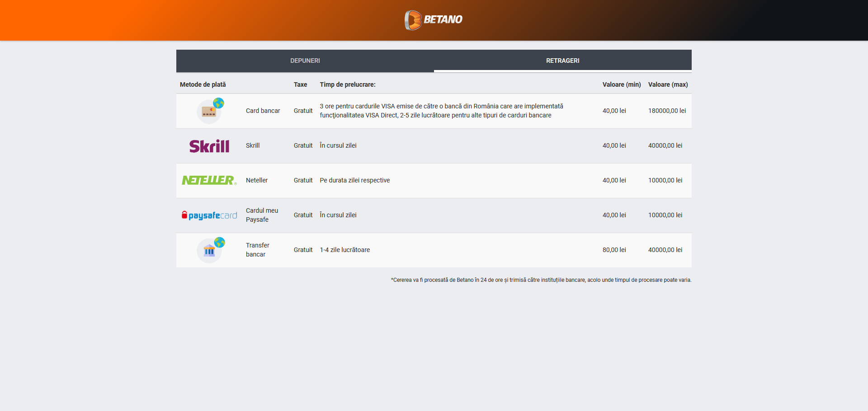Click the 'Timp de prelucrare:' column header
This screenshot has height=411, width=868.
coord(348,84)
